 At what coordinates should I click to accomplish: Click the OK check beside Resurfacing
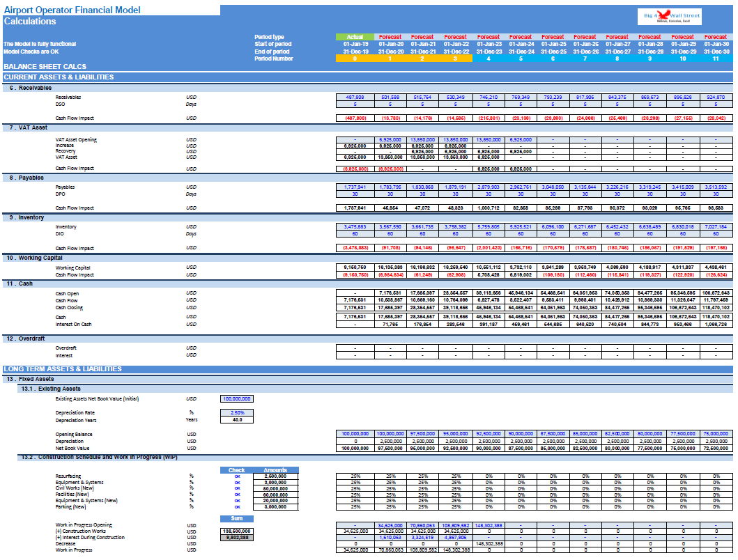[x=237, y=476]
